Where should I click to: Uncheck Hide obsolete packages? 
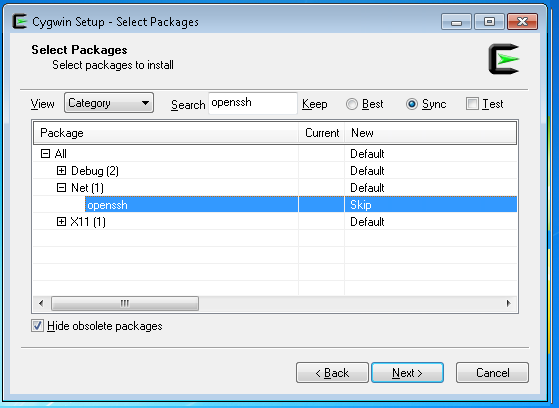tap(37, 326)
